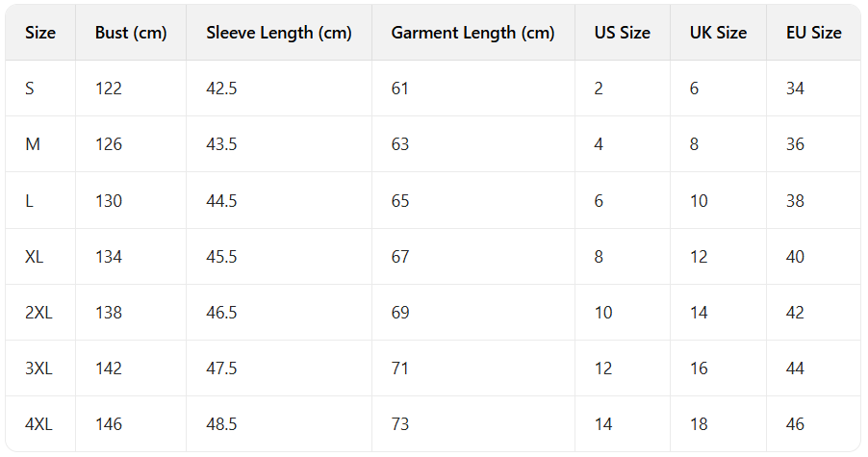The height and width of the screenshot is (457, 868).
Task: Select the 3XL size cell
Action: coord(39,368)
